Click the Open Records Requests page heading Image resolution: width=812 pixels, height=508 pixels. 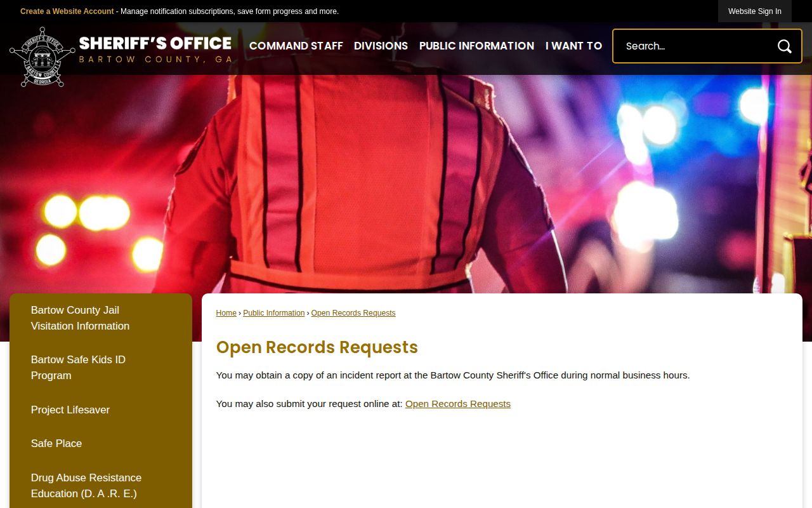click(317, 347)
